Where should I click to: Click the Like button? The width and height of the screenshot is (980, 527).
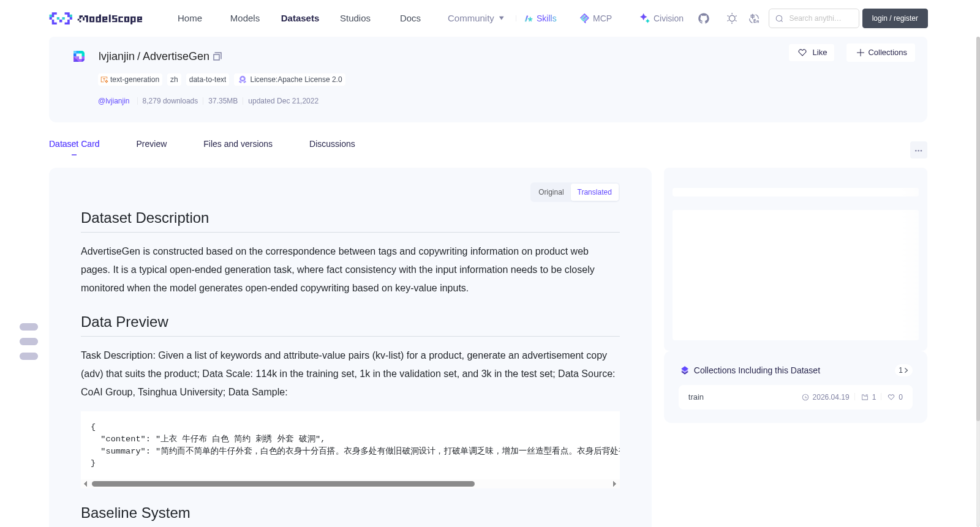[x=812, y=53]
